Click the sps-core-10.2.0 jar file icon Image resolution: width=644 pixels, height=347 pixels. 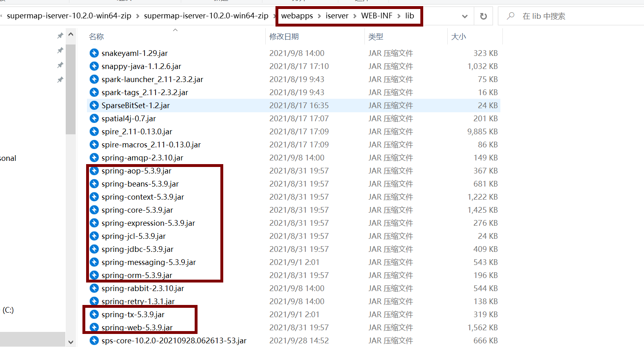(x=94, y=340)
